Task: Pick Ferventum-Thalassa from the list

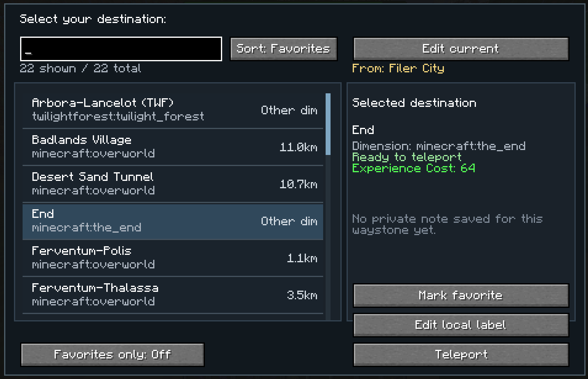Action: pyautogui.click(x=173, y=295)
